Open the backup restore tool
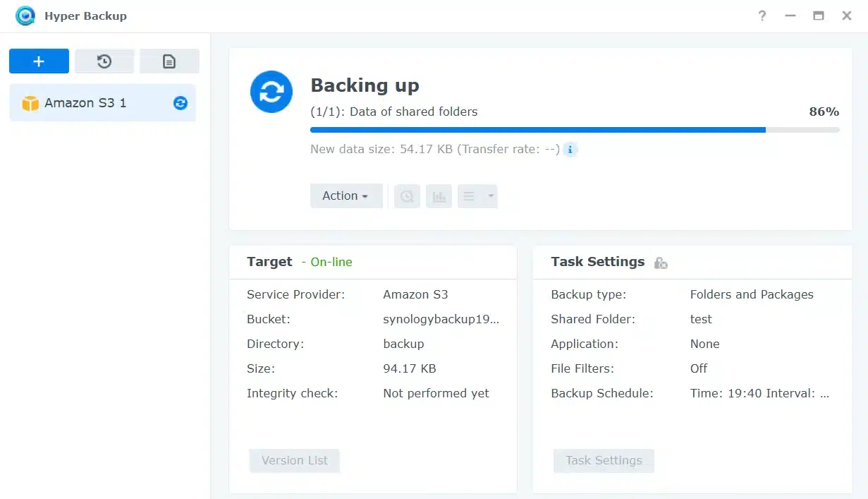Viewport: 868px width, 499px height. (x=104, y=61)
